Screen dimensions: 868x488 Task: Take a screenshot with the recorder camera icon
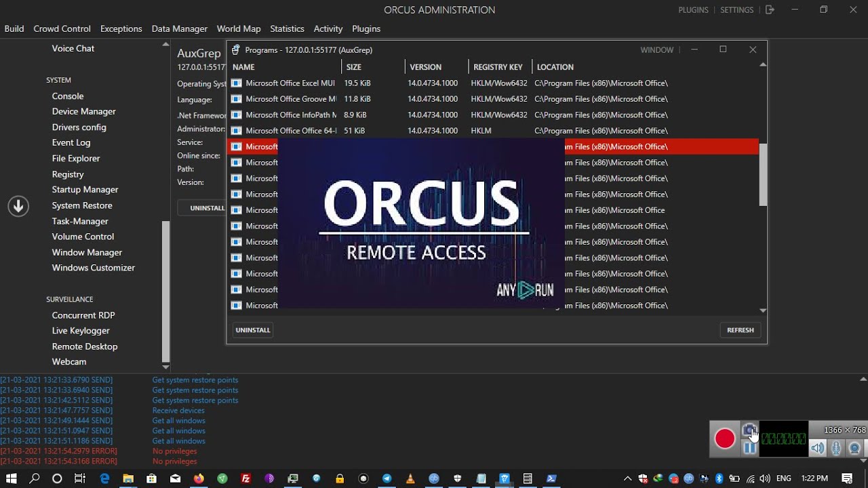point(749,430)
